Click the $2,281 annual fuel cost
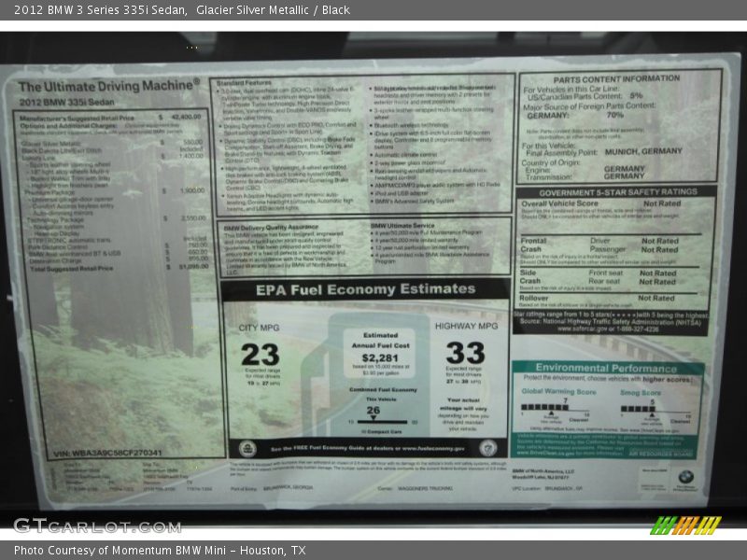The height and width of the screenshot is (560, 747). (379, 357)
